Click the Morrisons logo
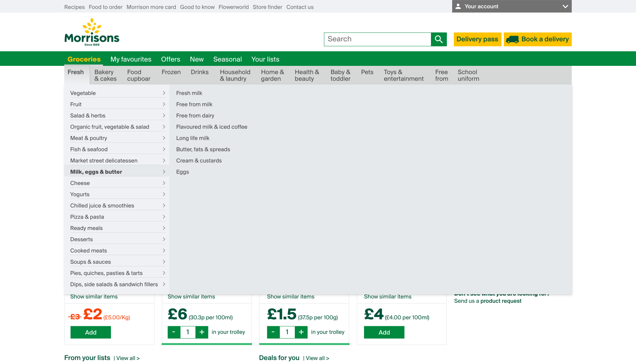Image resolution: width=636 pixels, height=364 pixels. tap(92, 32)
